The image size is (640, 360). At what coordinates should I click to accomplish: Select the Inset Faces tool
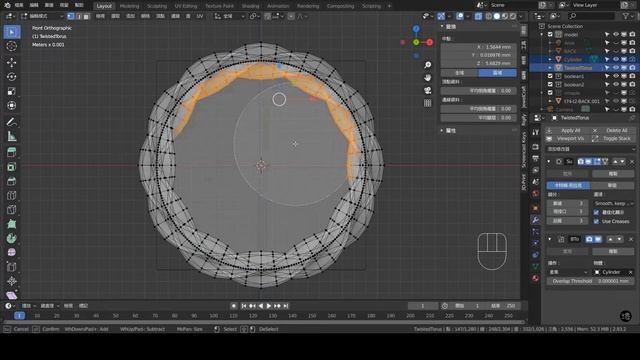tap(12, 167)
